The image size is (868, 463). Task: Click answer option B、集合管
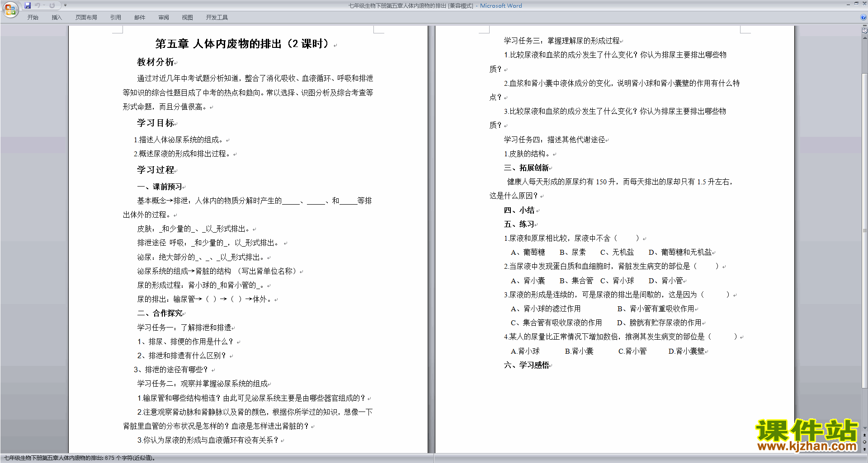(576, 281)
